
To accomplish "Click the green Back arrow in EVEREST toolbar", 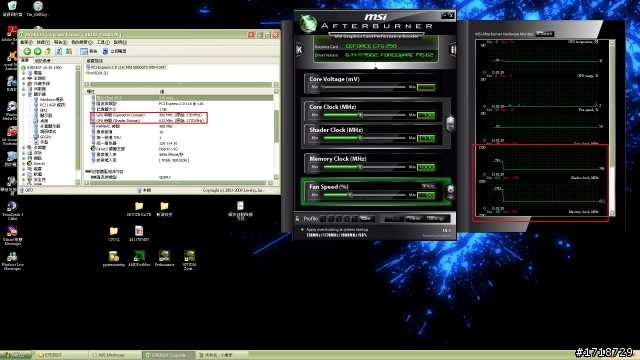I will point(27,51).
